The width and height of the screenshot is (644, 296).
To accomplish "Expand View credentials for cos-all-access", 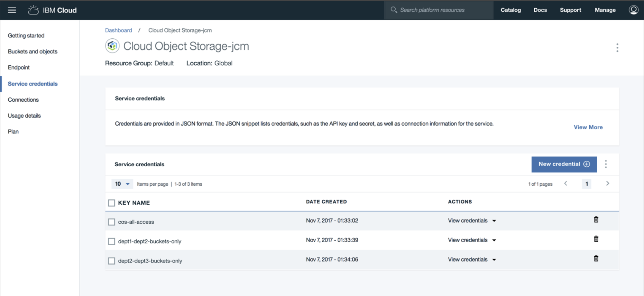I will pos(472,221).
